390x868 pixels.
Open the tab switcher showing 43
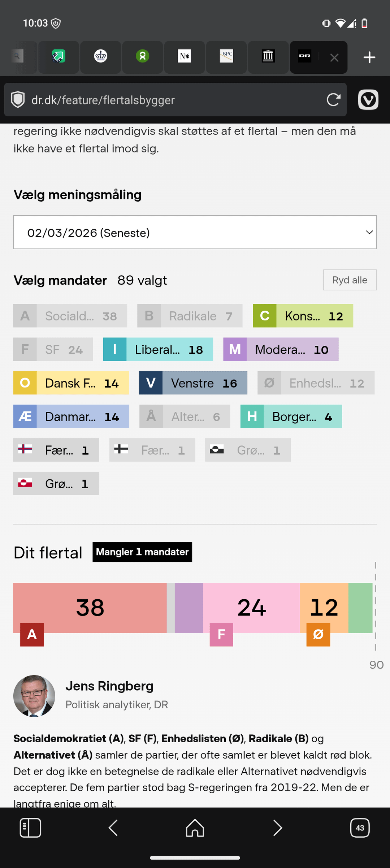[360, 828]
